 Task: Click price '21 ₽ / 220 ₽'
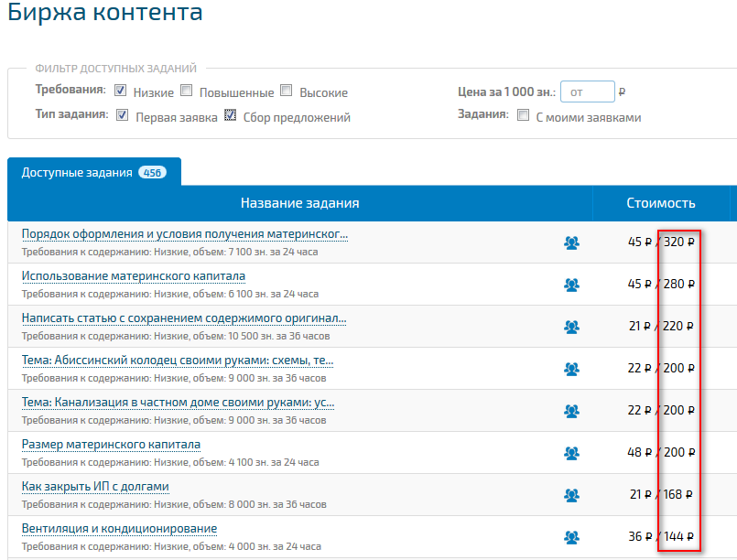coord(661,326)
